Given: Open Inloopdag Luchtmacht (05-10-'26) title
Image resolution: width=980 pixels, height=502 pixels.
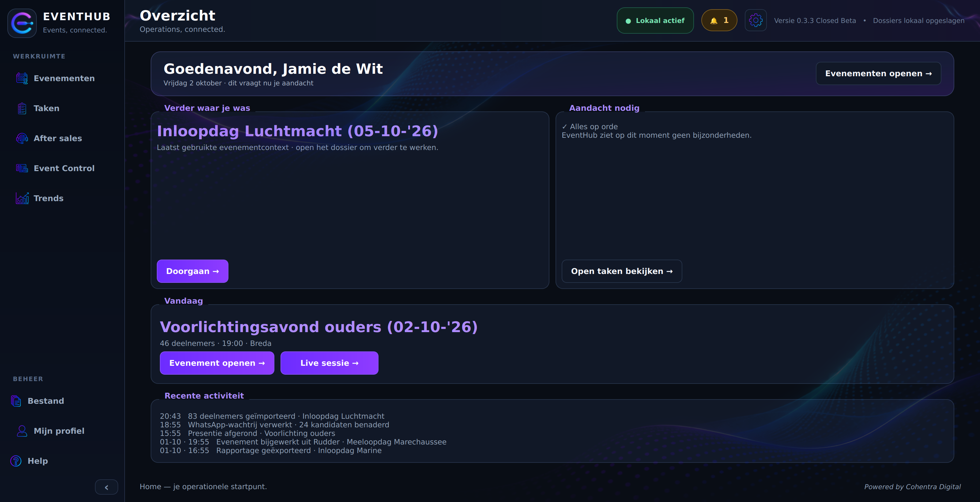Looking at the screenshot, I should pyautogui.click(x=297, y=131).
